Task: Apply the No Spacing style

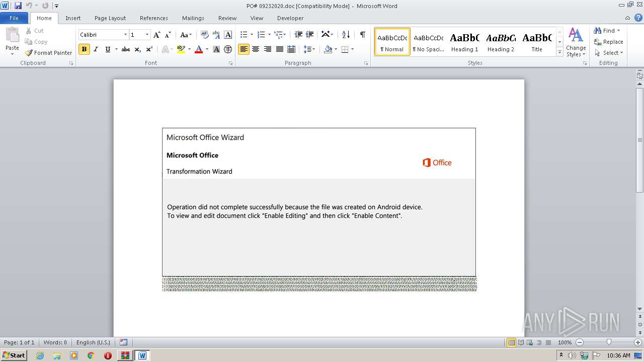Action: (x=428, y=42)
